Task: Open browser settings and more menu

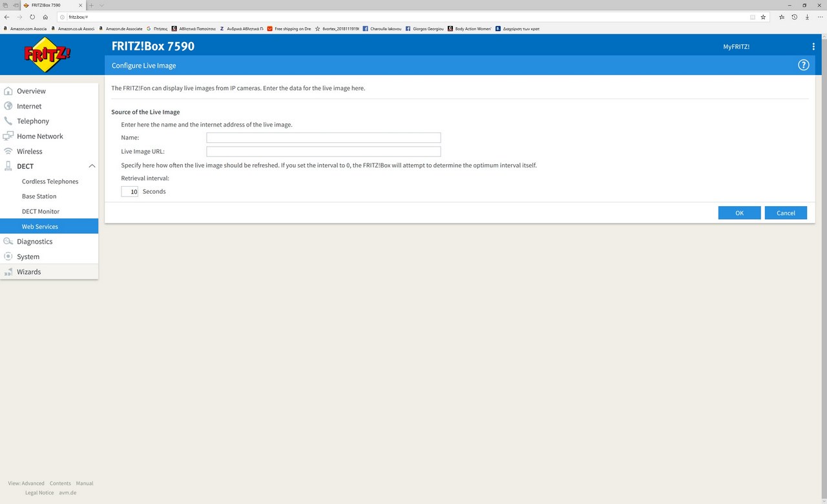Action: tap(819, 17)
